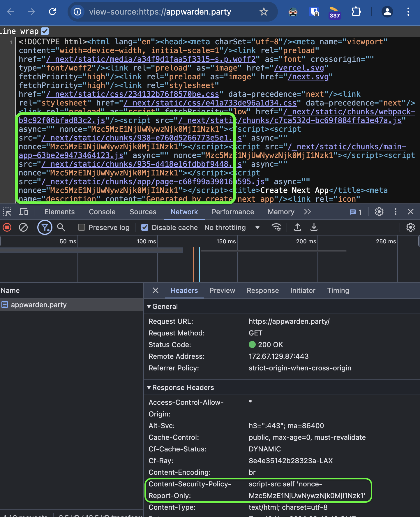Click the Request URL value https://appwarden.party/
The width and height of the screenshot is (420, 517).
pyautogui.click(x=289, y=321)
